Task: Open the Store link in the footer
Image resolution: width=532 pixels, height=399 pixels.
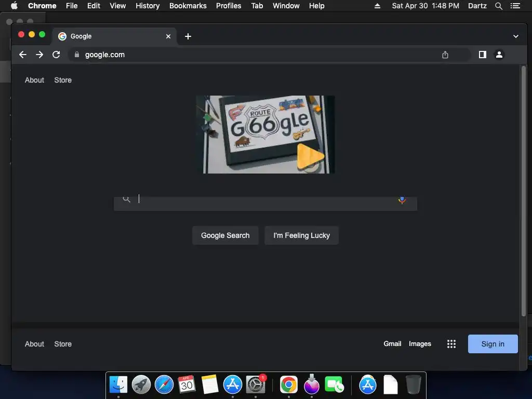Action: (63, 344)
